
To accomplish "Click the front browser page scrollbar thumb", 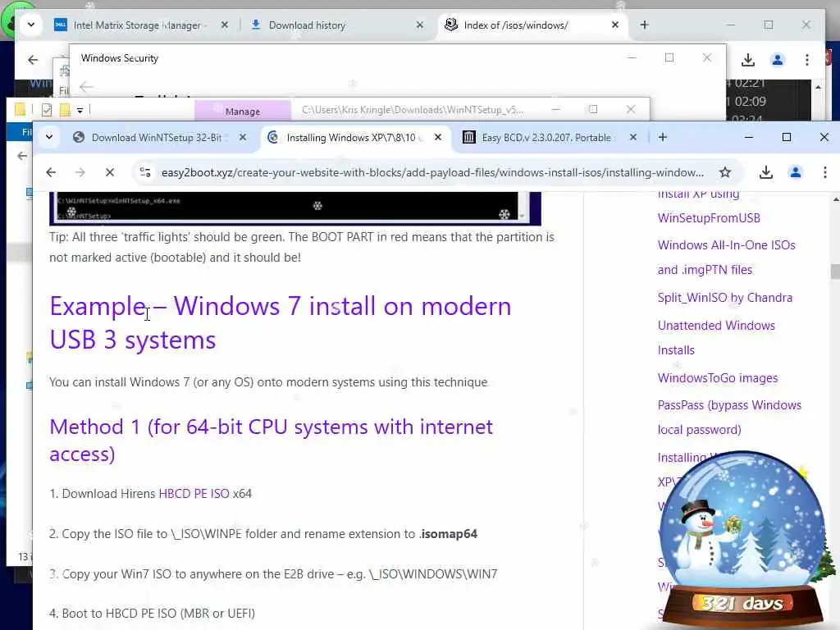I will pyautogui.click(x=835, y=271).
